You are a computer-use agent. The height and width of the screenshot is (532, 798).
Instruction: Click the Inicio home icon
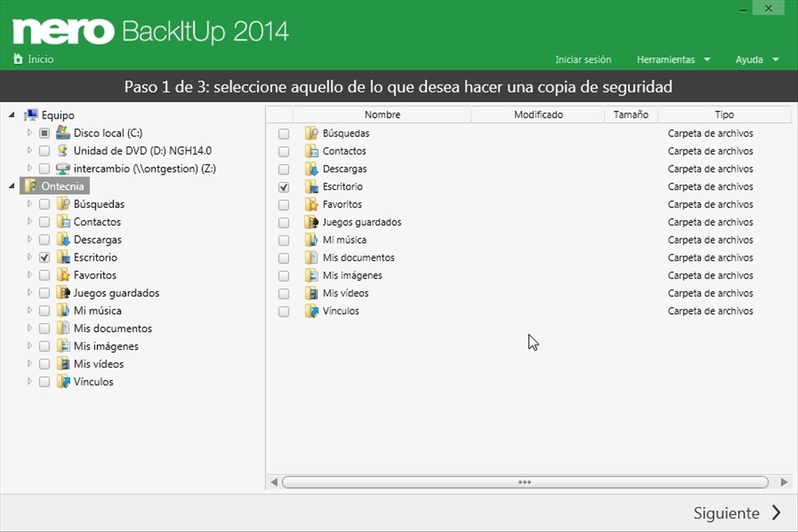[18, 59]
